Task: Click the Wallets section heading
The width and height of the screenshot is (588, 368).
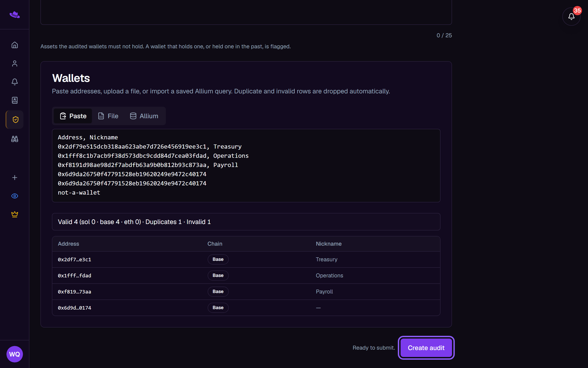Action: tap(71, 78)
